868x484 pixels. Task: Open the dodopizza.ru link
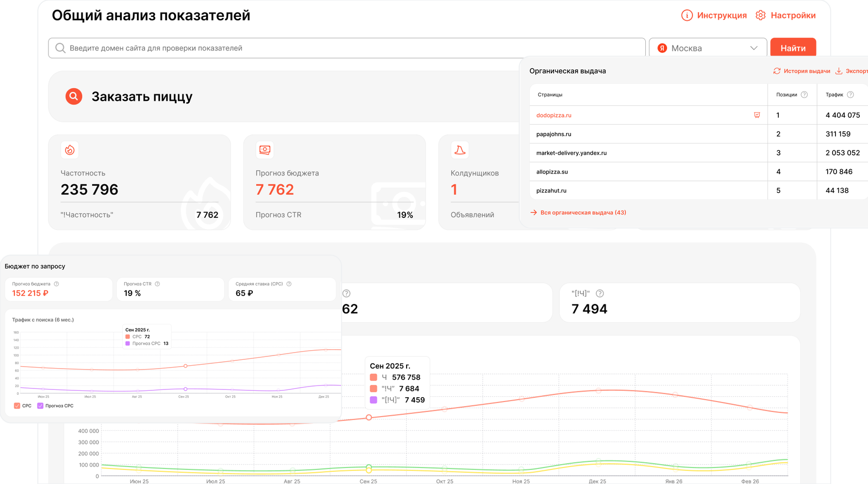click(554, 115)
